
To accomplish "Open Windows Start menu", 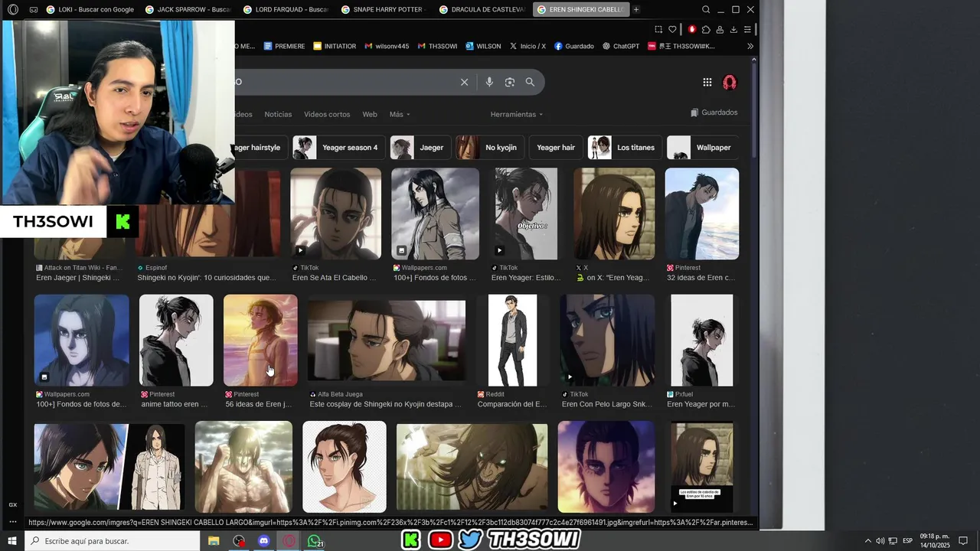I will coord(11,541).
